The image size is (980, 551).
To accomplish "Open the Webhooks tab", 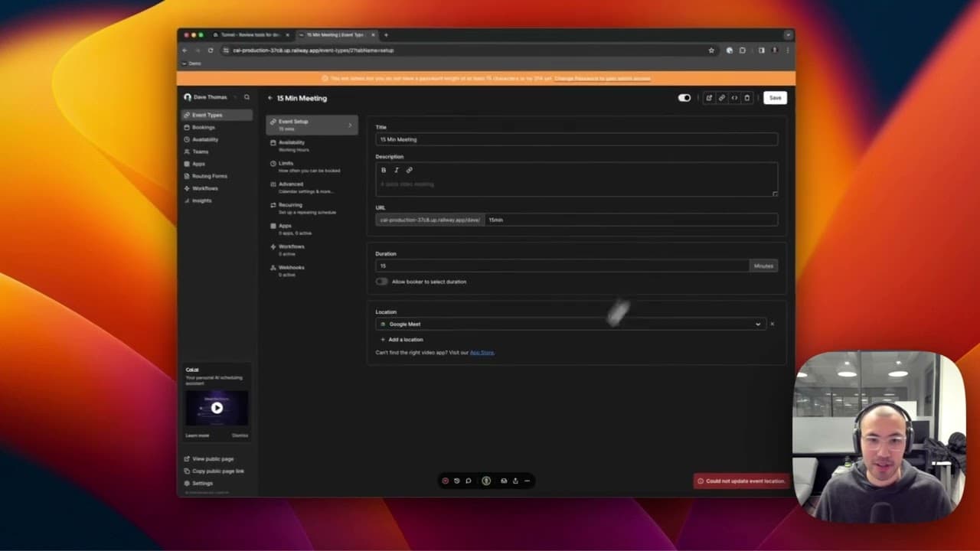I will click(312, 270).
